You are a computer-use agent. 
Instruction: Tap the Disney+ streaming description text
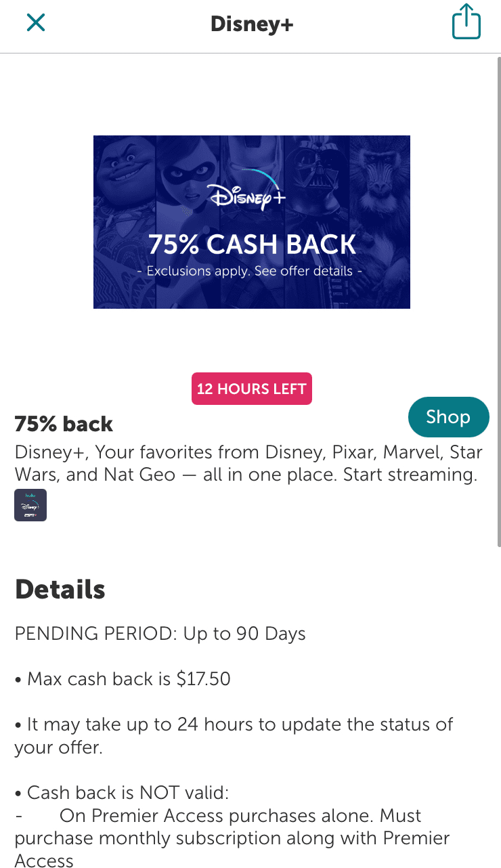[248, 463]
